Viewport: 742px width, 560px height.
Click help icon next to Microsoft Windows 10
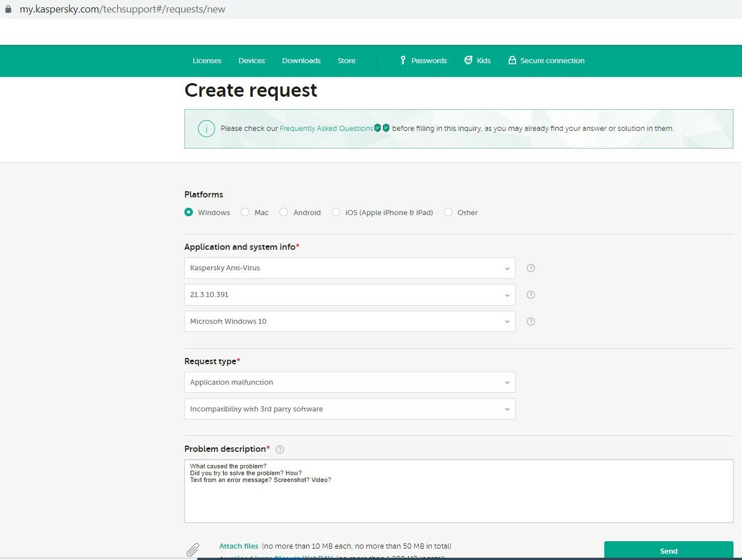point(531,322)
